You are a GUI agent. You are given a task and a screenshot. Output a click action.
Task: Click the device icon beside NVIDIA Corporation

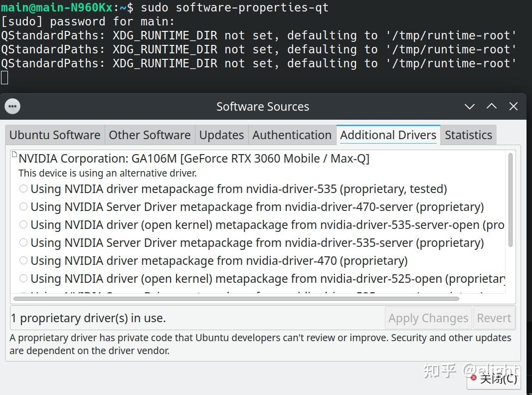[x=14, y=155]
